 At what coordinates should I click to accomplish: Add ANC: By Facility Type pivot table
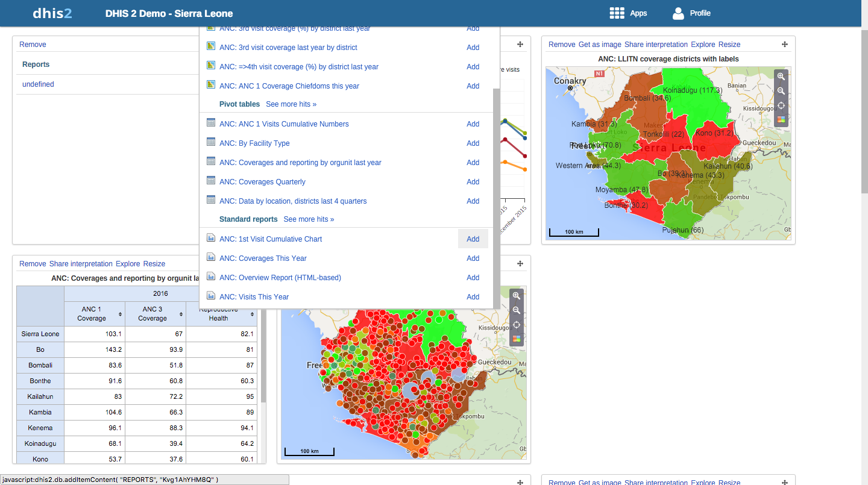[473, 143]
